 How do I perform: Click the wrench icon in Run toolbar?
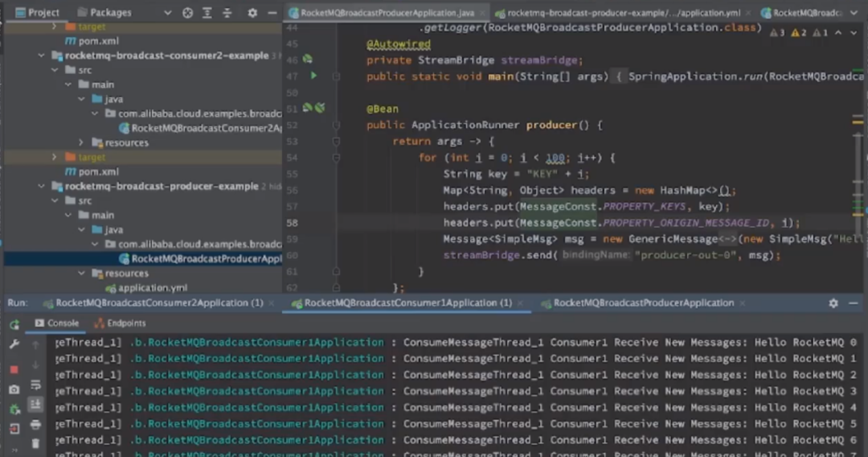click(14, 344)
